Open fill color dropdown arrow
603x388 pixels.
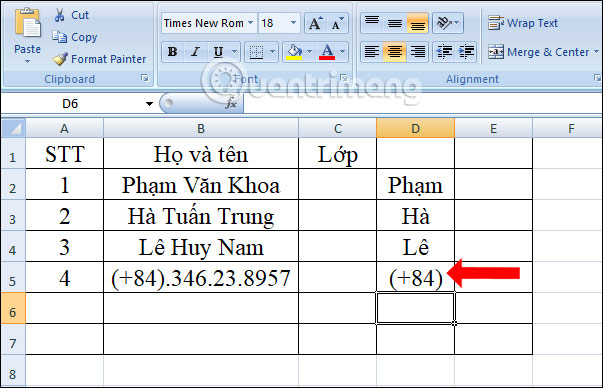[310, 52]
